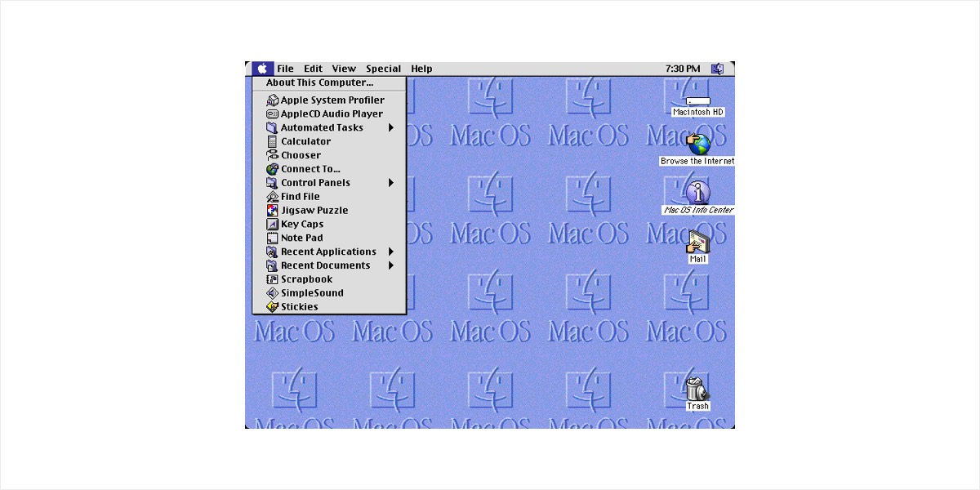Click the Calculator label text

point(305,141)
